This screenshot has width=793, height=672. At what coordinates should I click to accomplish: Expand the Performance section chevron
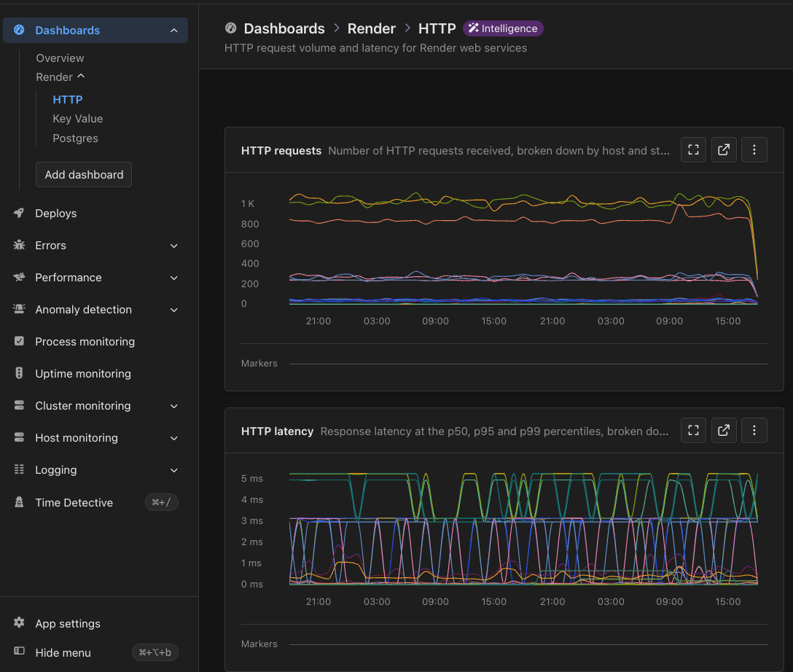pyautogui.click(x=174, y=278)
